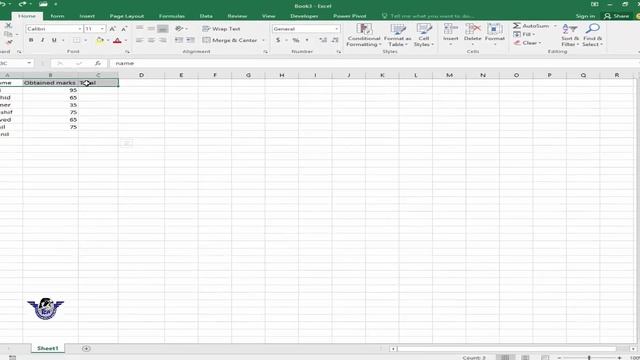This screenshot has width=640, height=360.
Task: Open font color dropdown arrow
Action: pyautogui.click(x=126, y=40)
